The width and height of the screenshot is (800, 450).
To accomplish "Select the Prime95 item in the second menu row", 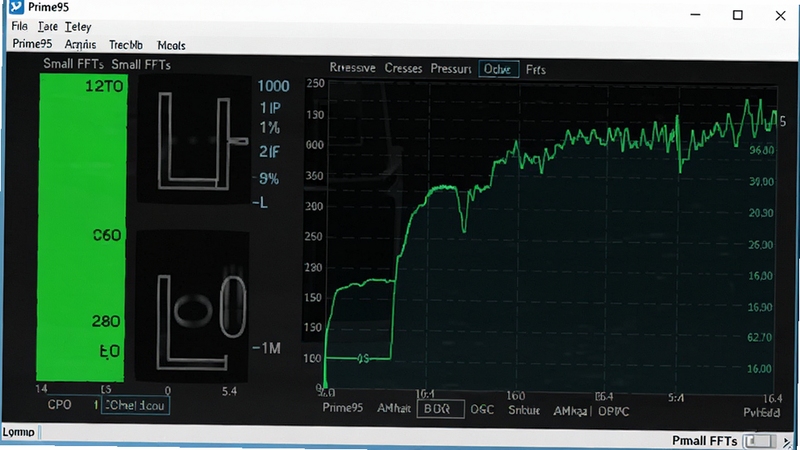I will [x=32, y=44].
